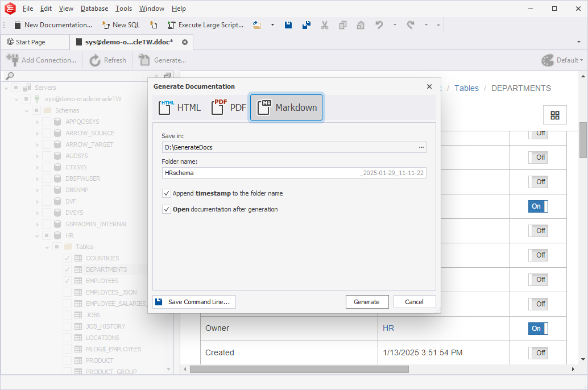Viewport: 588px width, 390px height.
Task: Select Markdown output format
Action: click(x=286, y=107)
